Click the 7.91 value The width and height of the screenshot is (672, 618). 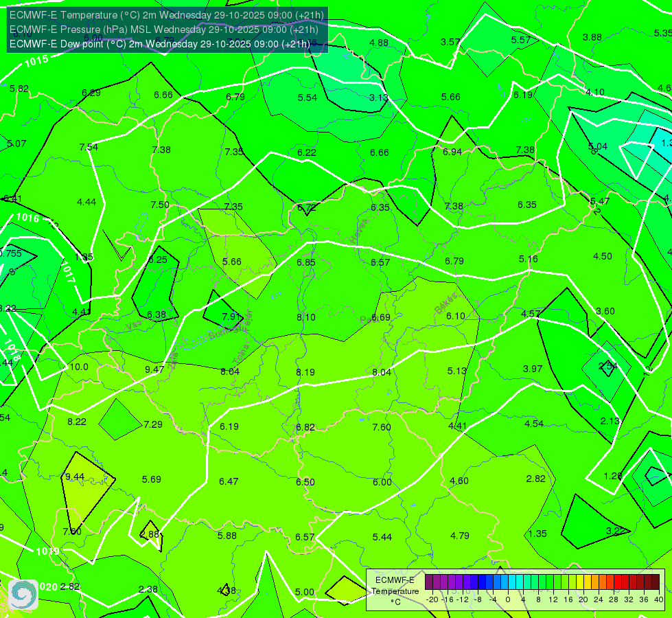pyautogui.click(x=231, y=317)
